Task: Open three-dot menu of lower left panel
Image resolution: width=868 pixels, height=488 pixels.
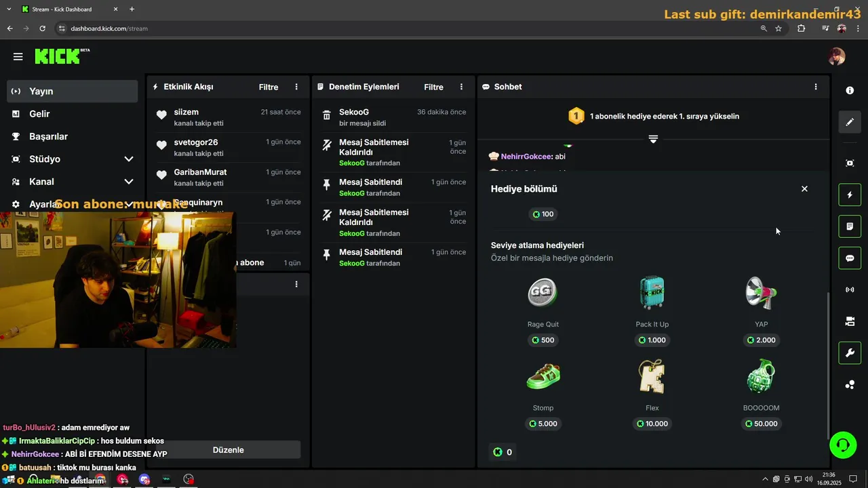Action: pyautogui.click(x=296, y=284)
